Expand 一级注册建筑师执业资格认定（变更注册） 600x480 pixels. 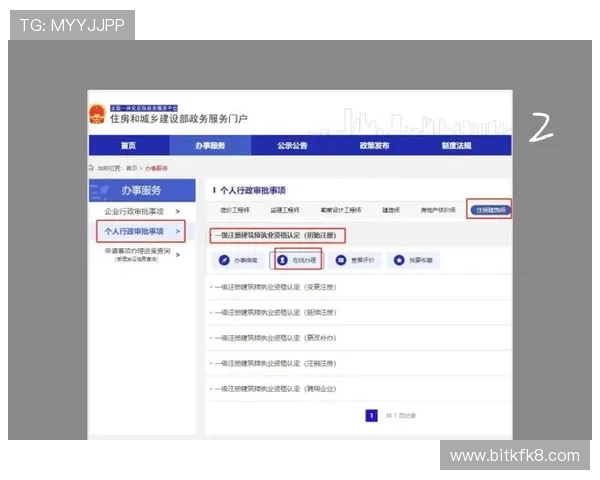pos(275,287)
